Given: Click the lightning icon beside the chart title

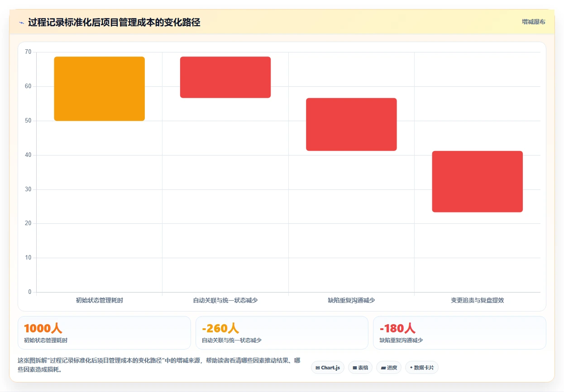Looking at the screenshot, I should [22, 23].
